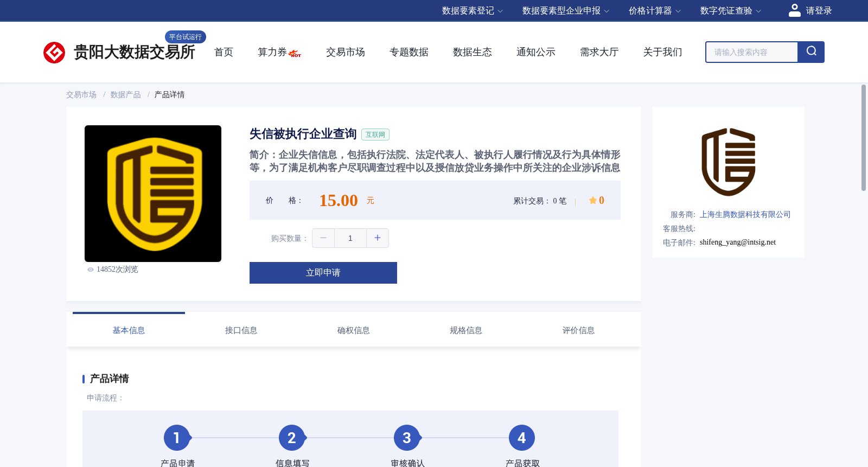This screenshot has height=467, width=868.
Task: Click the brown shield service provider logo
Action: point(728,162)
